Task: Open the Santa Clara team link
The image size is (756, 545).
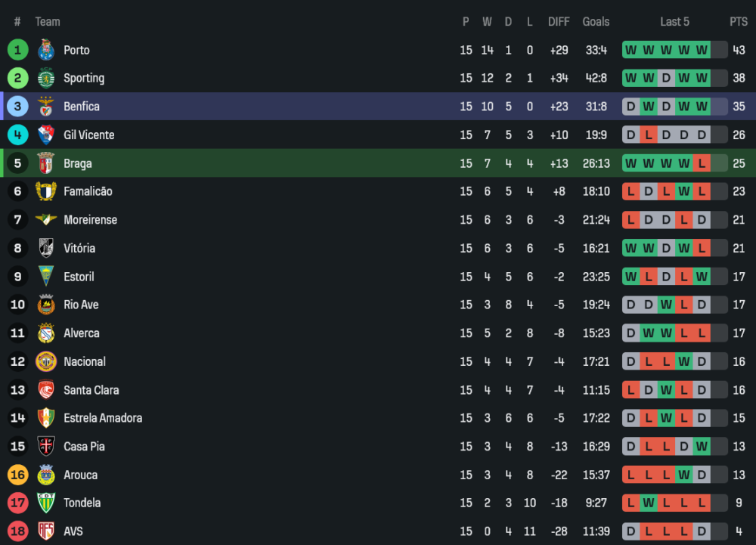Action: point(91,390)
